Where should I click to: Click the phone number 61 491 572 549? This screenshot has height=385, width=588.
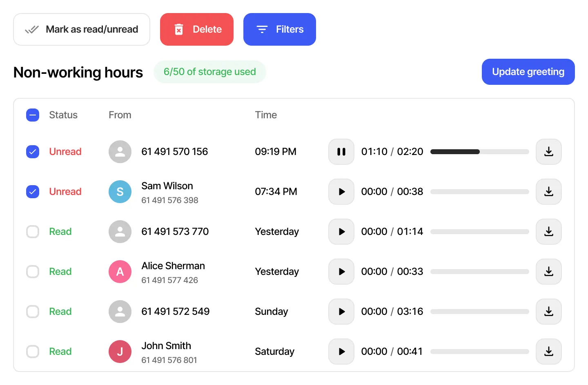[176, 312]
